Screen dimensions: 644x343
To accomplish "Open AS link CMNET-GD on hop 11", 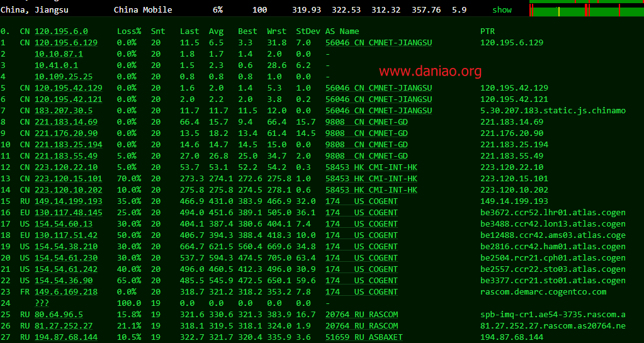I will click(x=366, y=156).
